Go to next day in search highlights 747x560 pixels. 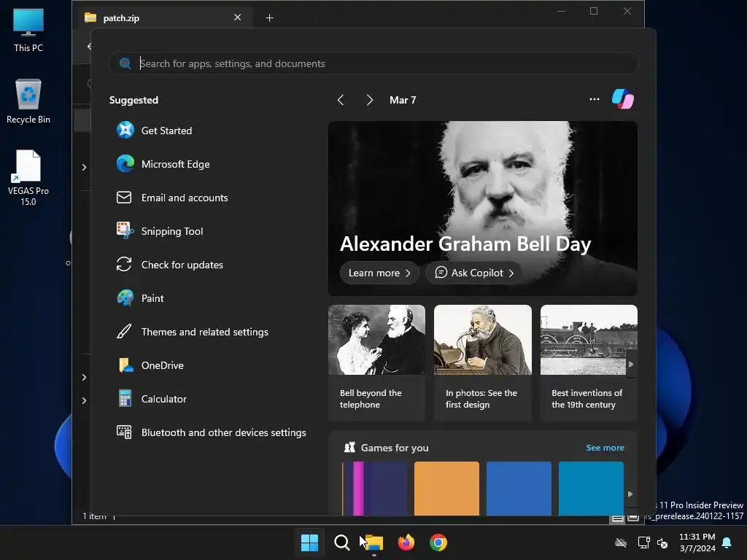point(370,99)
